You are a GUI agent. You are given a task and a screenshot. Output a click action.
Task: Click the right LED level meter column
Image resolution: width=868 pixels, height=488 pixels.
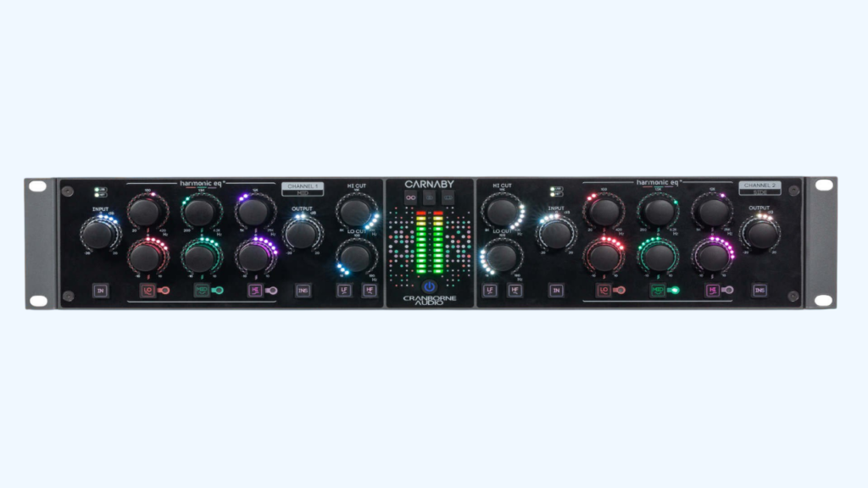click(x=438, y=242)
